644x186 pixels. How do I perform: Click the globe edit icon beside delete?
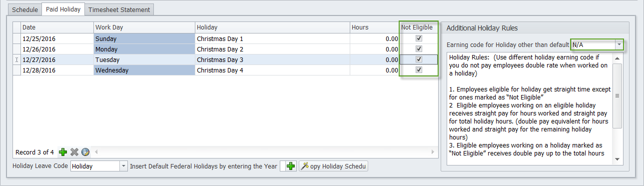click(x=85, y=152)
